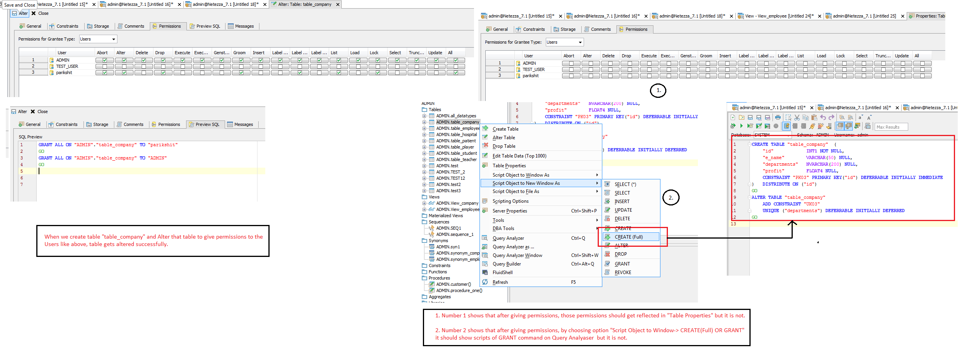Image resolution: width=980 pixels, height=354 pixels.
Task: Select Edit Table Data (Top 1000) menu item
Action: (x=519, y=156)
